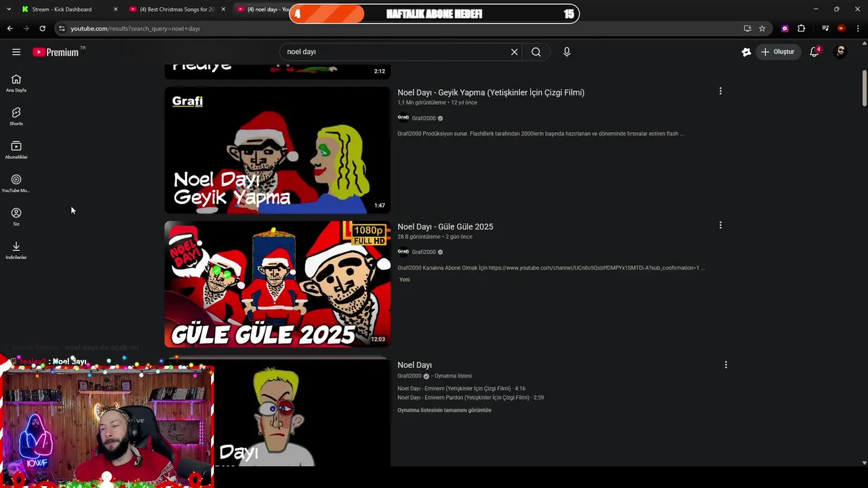The image size is (868, 488).
Task: Open the tab search dropdown arrow
Action: [9, 9]
